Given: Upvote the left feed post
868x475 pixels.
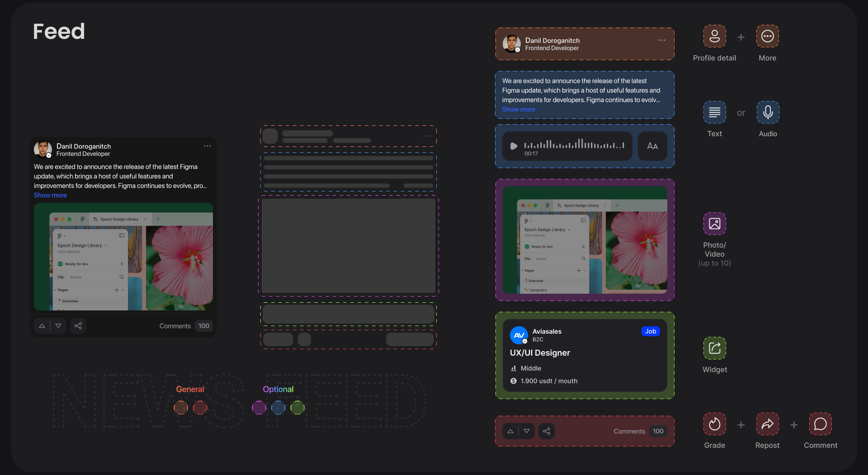Looking at the screenshot, I should tap(42, 326).
